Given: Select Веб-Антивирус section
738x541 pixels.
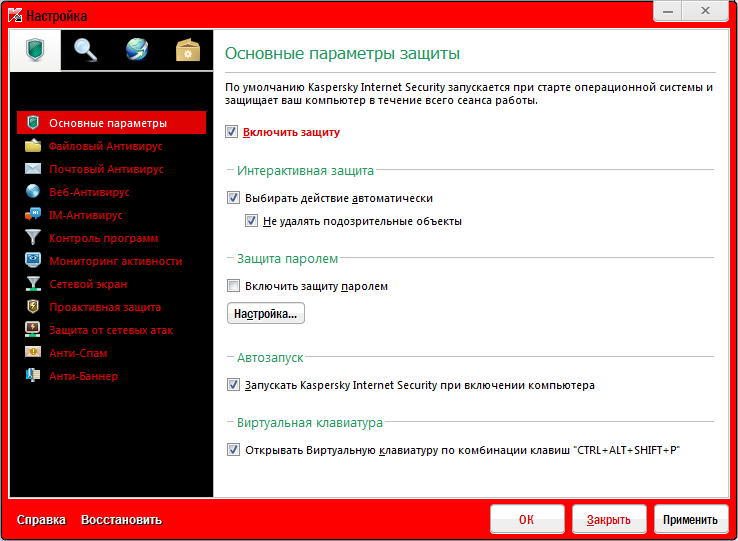Looking at the screenshot, I should [89, 192].
